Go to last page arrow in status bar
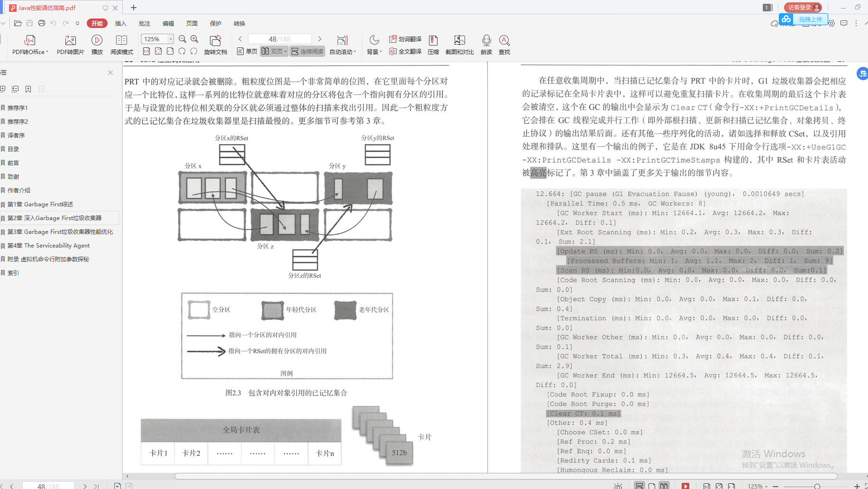The height and width of the screenshot is (489, 868). 96,486
